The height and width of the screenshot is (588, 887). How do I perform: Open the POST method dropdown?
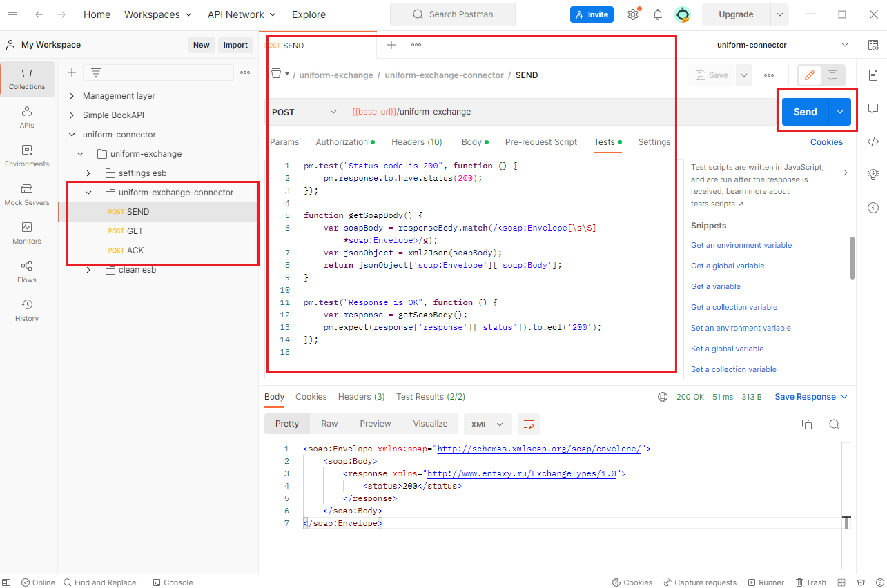[x=304, y=112]
